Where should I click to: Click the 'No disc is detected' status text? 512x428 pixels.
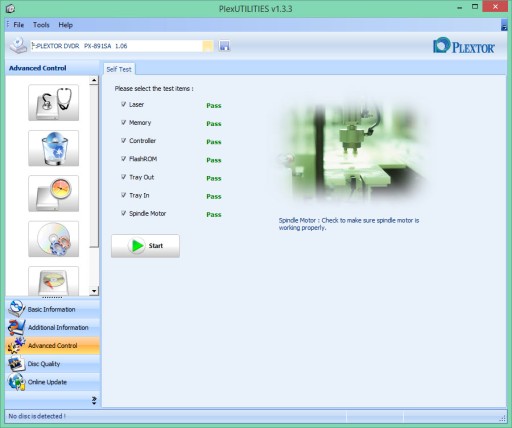tap(37, 416)
